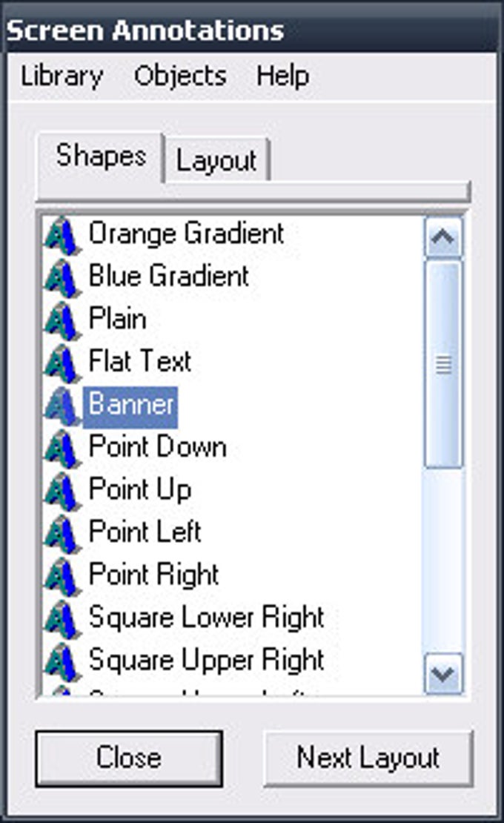The width and height of the screenshot is (504, 823).
Task: Open the Objects menu
Action: pyautogui.click(x=180, y=76)
